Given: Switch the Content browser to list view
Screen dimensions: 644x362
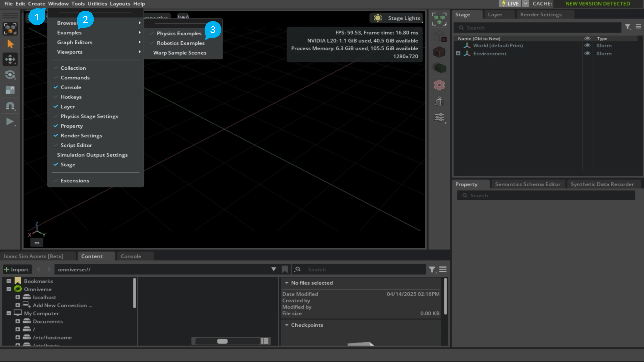Looking at the screenshot, I should click(265, 341).
